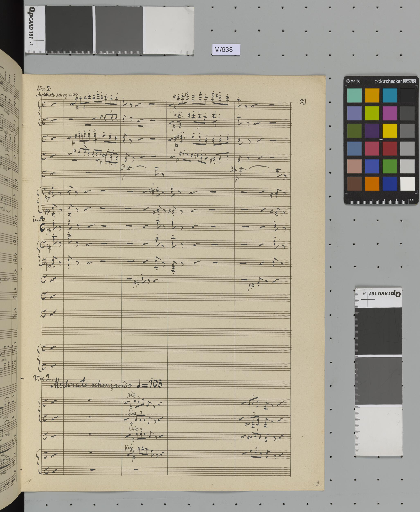This screenshot has width=420, height=512.
Task: Select the green patch next to the blue patch
Action: 390,166
